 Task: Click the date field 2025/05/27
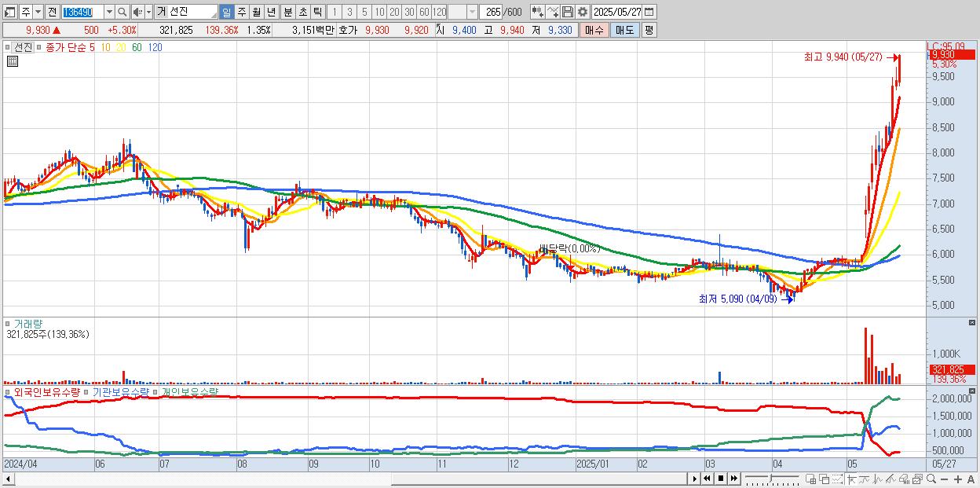coord(616,12)
